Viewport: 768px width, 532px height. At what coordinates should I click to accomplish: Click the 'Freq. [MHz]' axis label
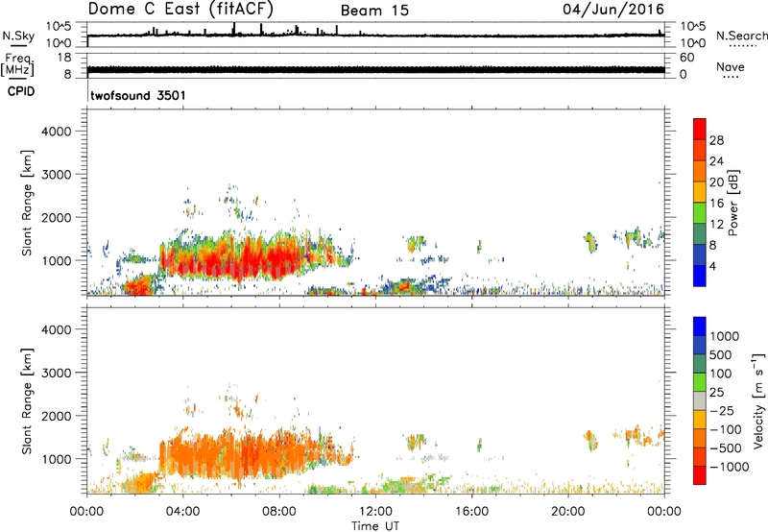[18, 65]
